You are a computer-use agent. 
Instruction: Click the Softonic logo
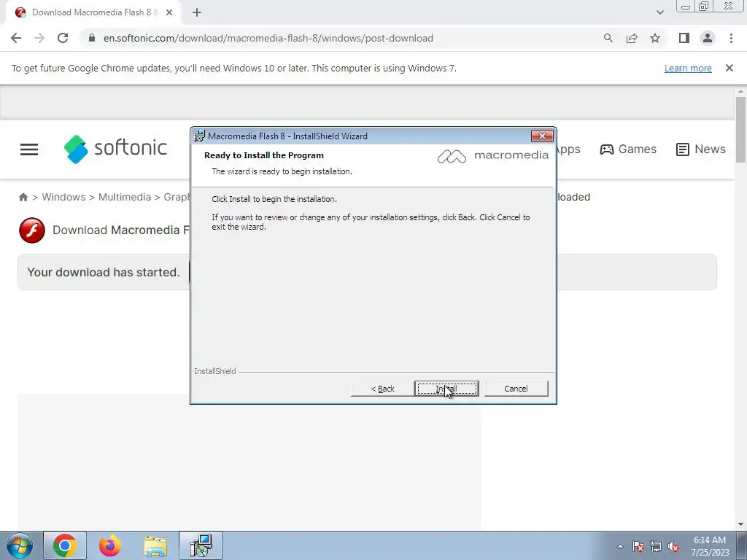[116, 149]
